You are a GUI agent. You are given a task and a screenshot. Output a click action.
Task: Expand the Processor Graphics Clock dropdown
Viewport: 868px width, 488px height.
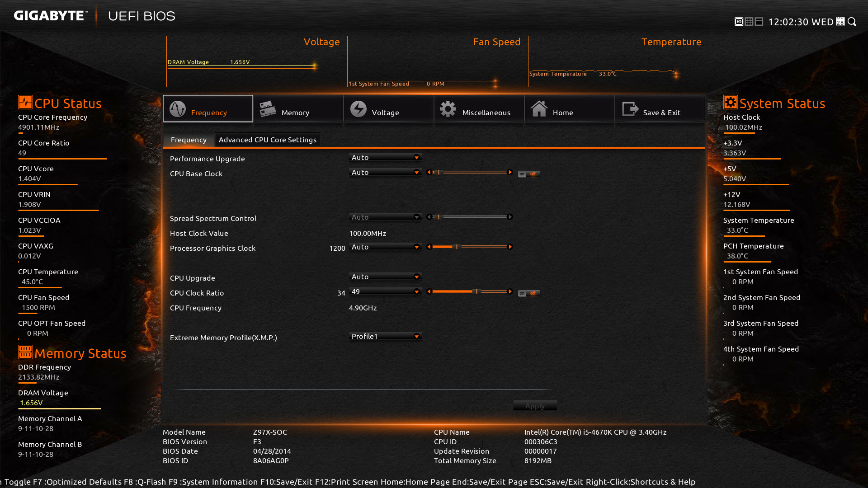(386, 247)
